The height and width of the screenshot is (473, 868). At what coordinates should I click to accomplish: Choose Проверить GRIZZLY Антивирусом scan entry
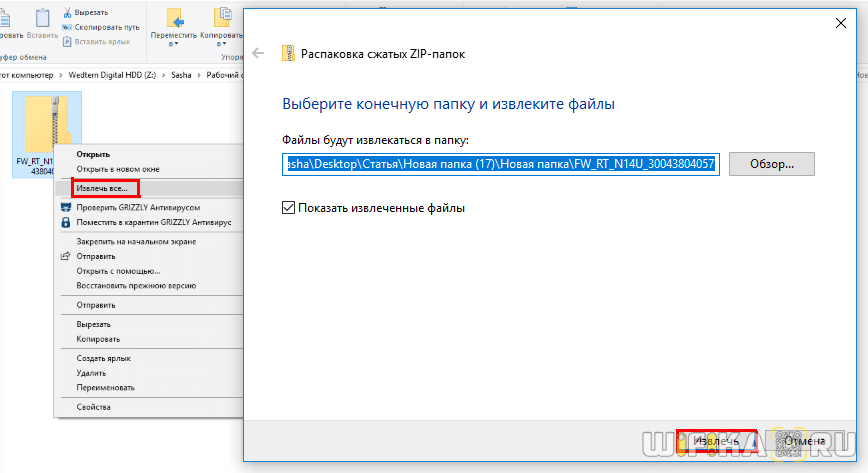[x=145, y=207]
